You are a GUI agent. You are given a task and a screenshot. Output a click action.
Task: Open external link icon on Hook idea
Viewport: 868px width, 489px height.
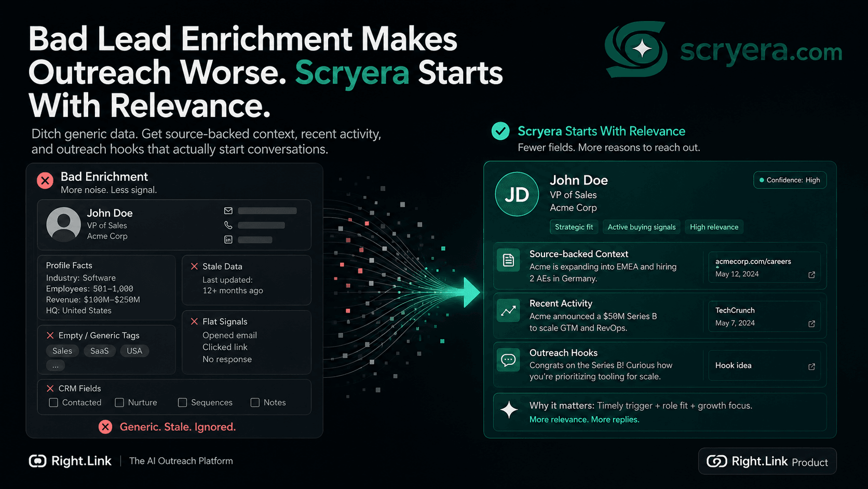812,366
